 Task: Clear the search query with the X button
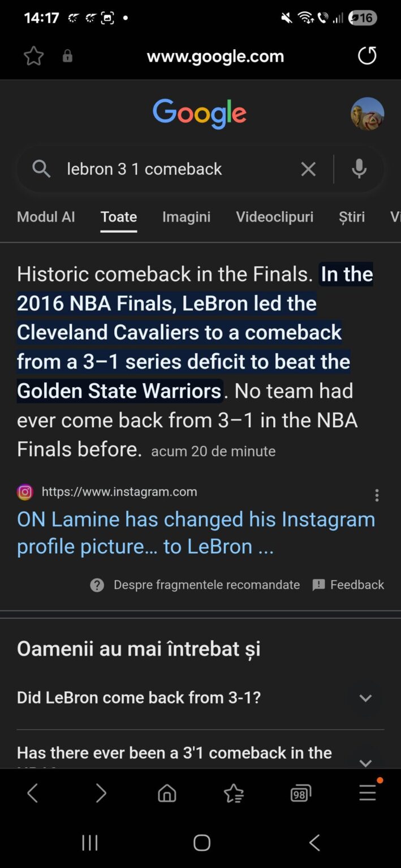308,168
